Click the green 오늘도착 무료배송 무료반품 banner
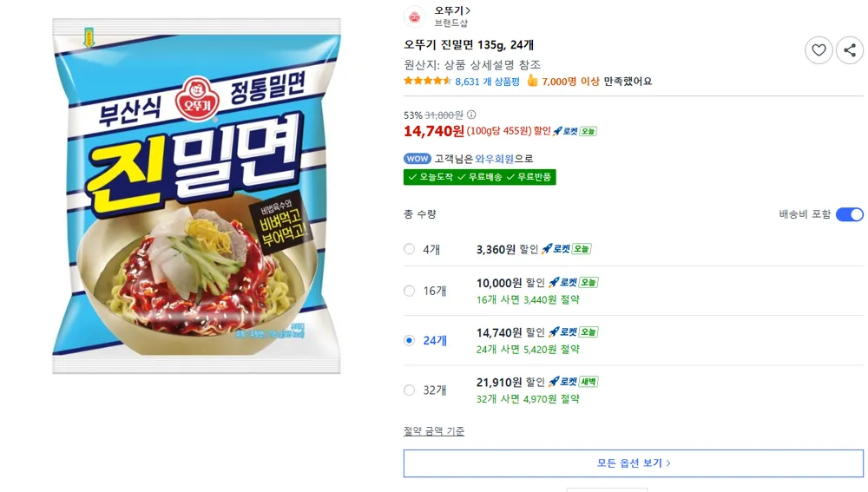 click(x=479, y=177)
